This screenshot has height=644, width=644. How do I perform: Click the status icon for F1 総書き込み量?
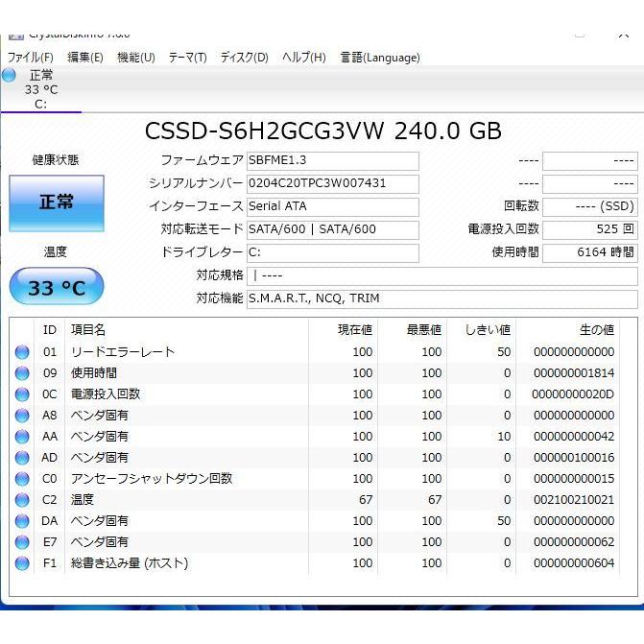[22, 563]
